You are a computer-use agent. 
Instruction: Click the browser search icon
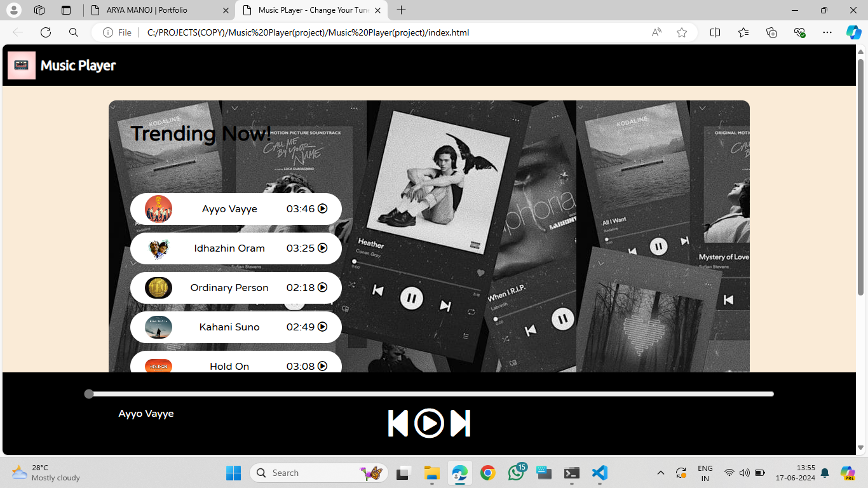[x=74, y=32]
